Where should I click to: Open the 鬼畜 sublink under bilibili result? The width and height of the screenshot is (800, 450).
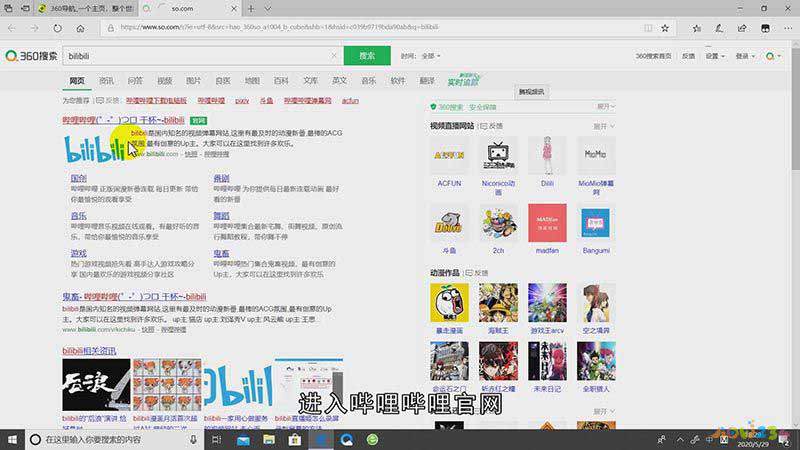tap(221, 254)
